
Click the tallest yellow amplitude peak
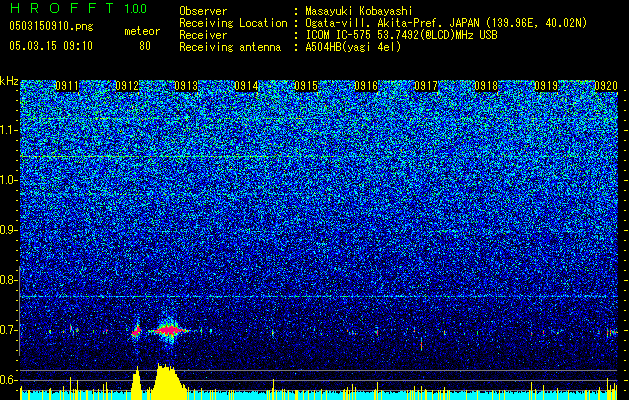pos(166,381)
